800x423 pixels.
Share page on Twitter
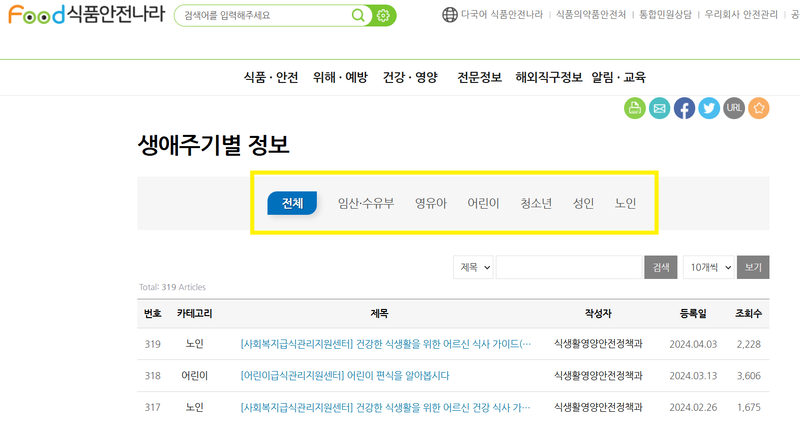709,108
